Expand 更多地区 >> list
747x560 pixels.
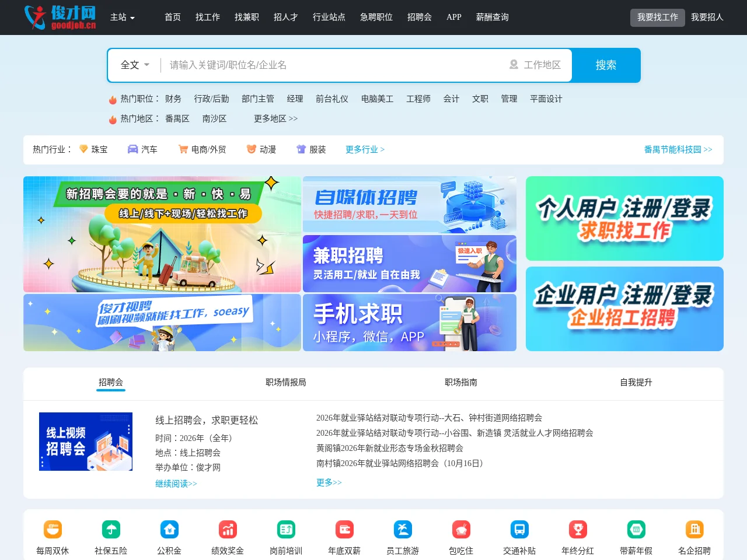(275, 118)
